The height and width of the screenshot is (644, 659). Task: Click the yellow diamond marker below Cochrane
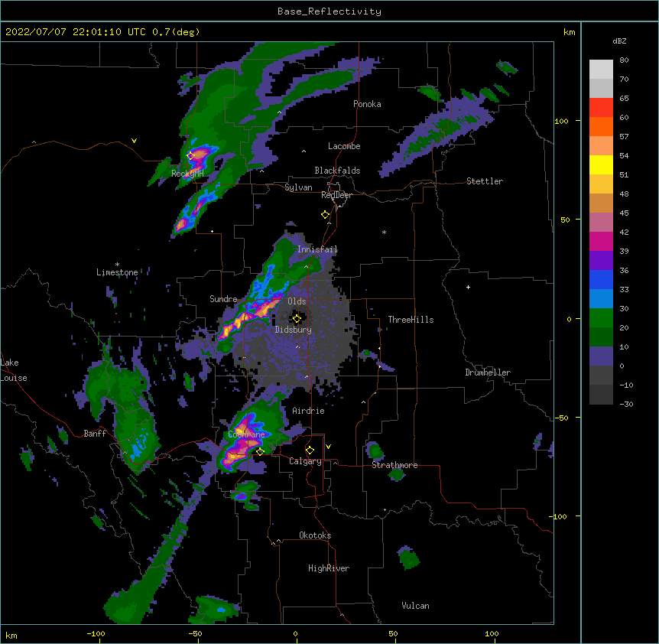260,452
